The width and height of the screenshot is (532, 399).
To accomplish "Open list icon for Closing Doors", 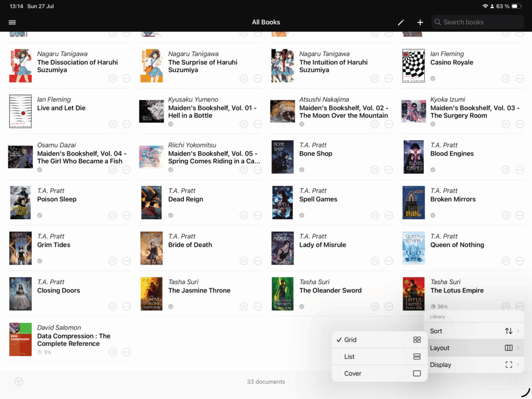I will tap(113, 307).
